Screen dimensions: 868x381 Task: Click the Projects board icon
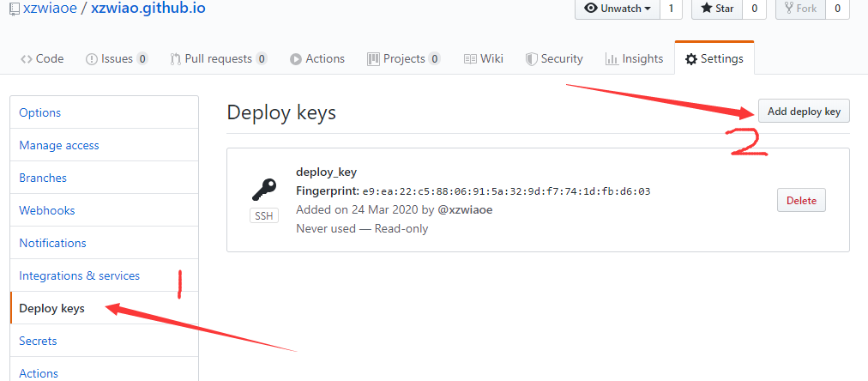[374, 58]
